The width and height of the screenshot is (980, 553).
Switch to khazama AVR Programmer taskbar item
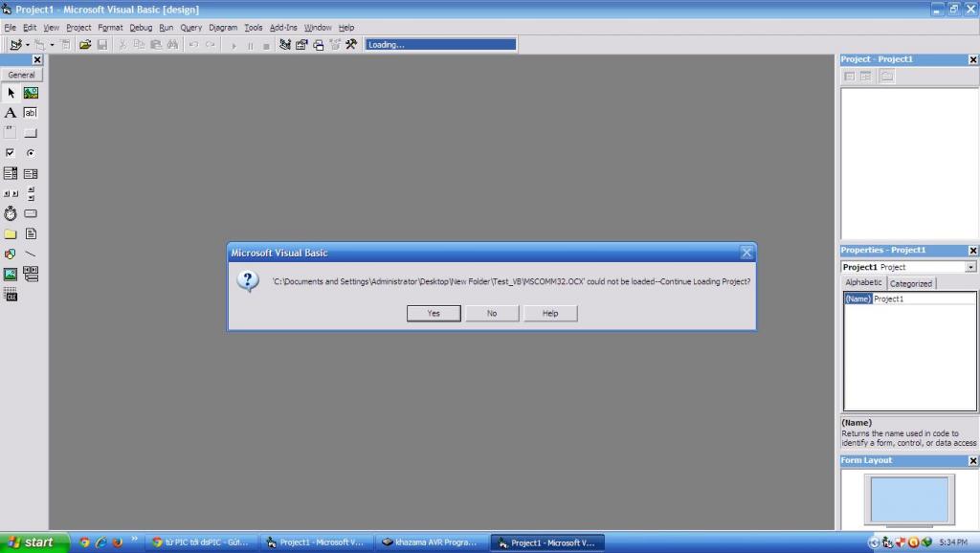point(431,542)
